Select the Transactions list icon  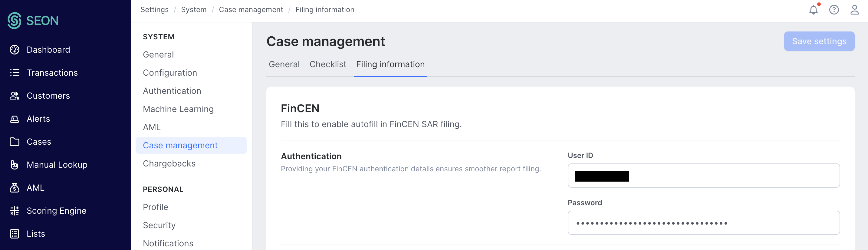[x=15, y=72]
